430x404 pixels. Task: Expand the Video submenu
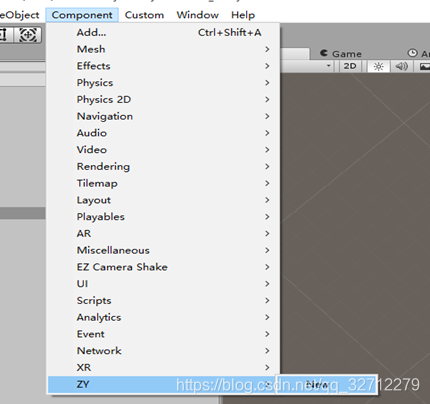tap(163, 150)
